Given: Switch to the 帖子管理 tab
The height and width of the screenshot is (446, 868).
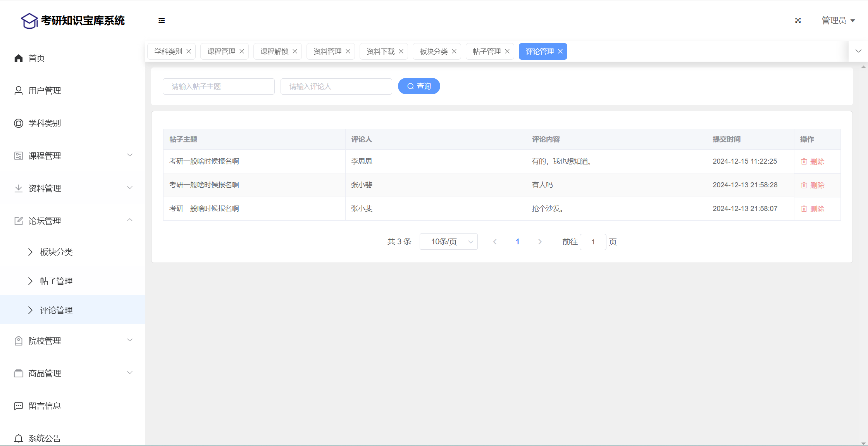Looking at the screenshot, I should point(487,52).
